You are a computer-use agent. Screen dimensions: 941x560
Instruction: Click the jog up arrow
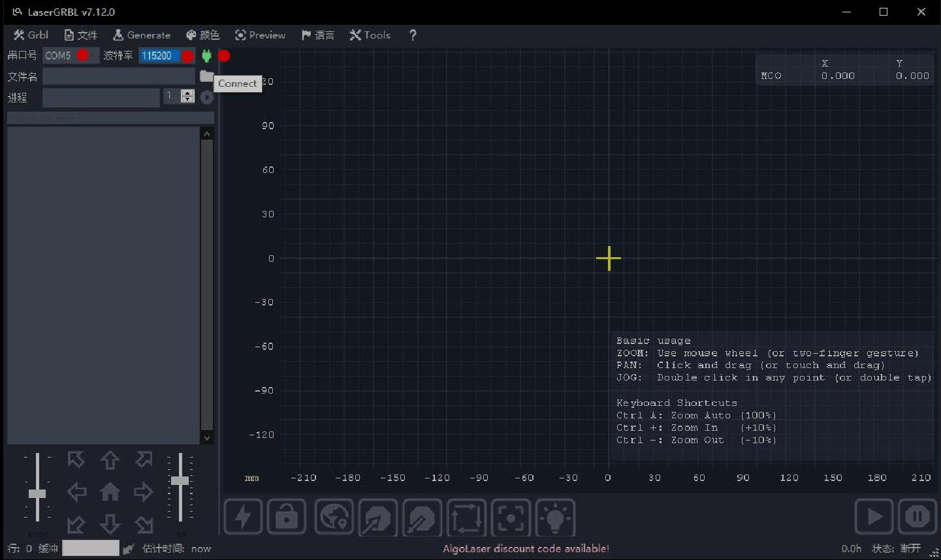110,459
